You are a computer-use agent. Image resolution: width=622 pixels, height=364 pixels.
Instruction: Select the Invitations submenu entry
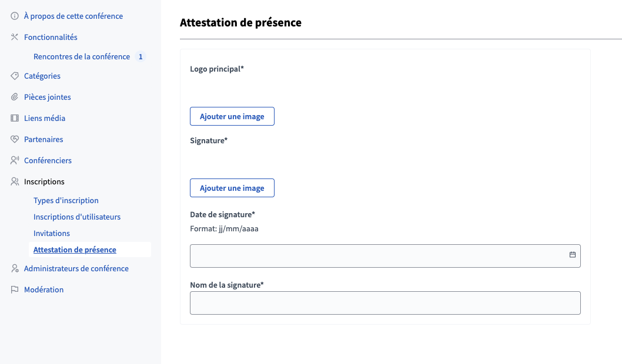52,233
